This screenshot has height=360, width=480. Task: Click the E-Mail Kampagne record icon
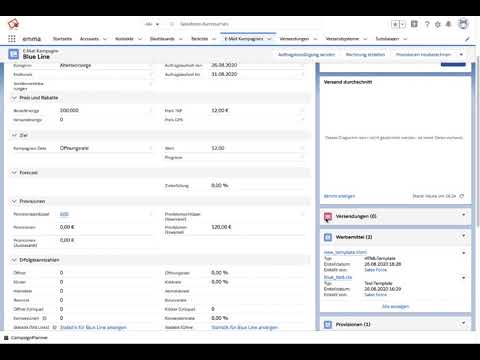click(14, 54)
